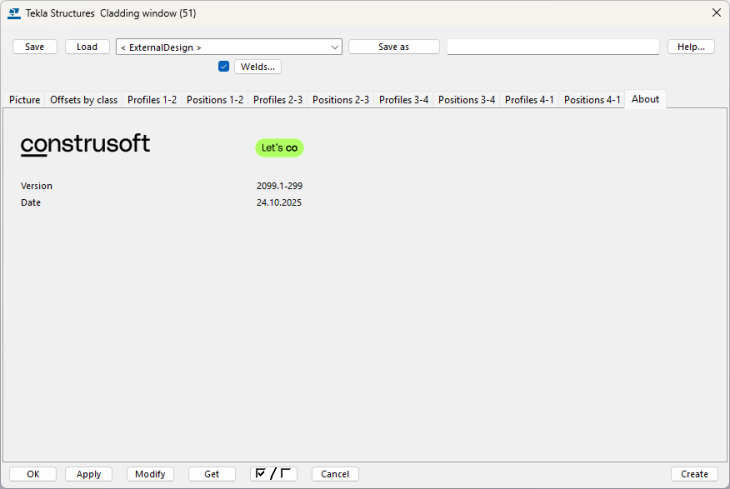Toggle the checkbox next to Welds
Screen dimensions: 730x489
[224, 67]
